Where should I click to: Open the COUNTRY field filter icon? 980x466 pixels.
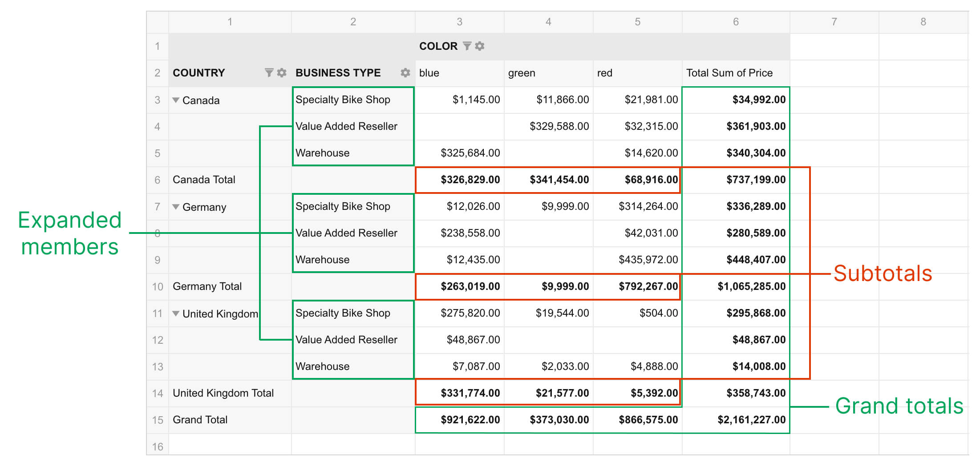pos(269,72)
